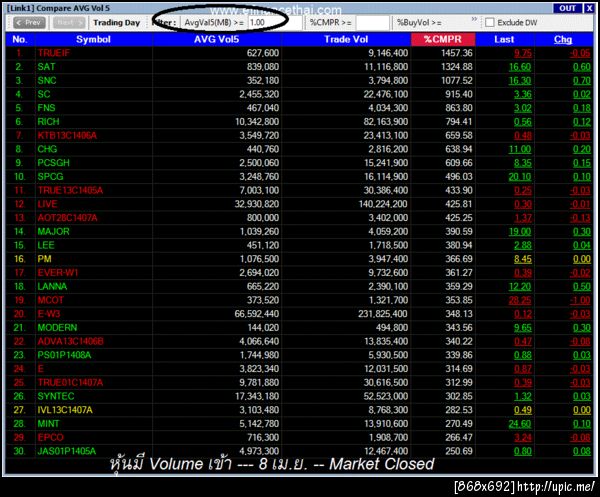This screenshot has height=497, width=600.
Task: Click MCOT change value -1.00
Action: (580, 300)
